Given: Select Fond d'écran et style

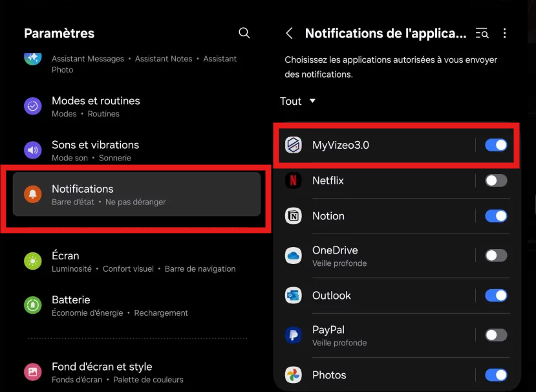Looking at the screenshot, I should point(136,372).
